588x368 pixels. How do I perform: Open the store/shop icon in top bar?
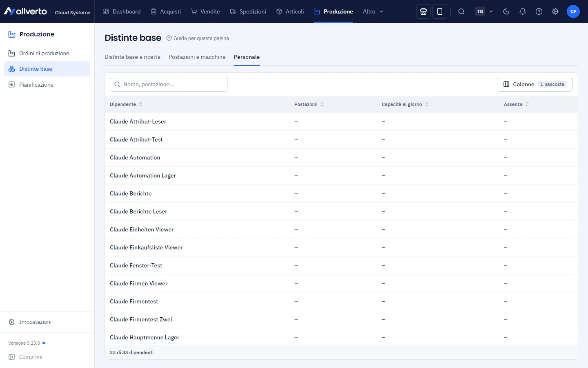(x=423, y=11)
